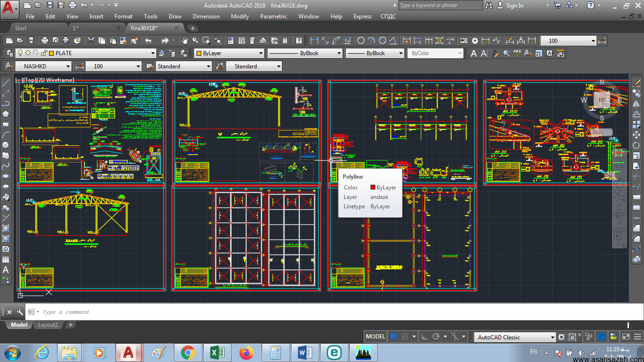Toggle MODEL space button
The image size is (644, 362).
click(x=376, y=337)
